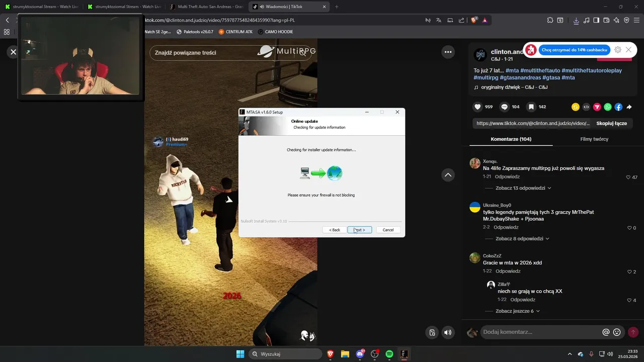Click Odpowiedz under CokoZzZ's comment
Image resolution: width=644 pixels, height=362 pixels.
(508, 271)
